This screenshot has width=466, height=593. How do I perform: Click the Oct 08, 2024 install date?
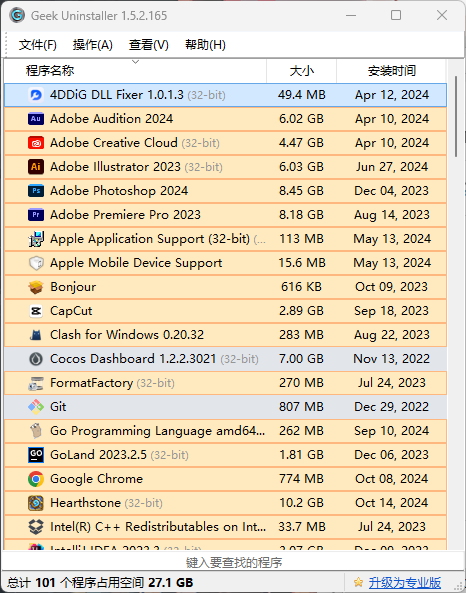pos(392,479)
